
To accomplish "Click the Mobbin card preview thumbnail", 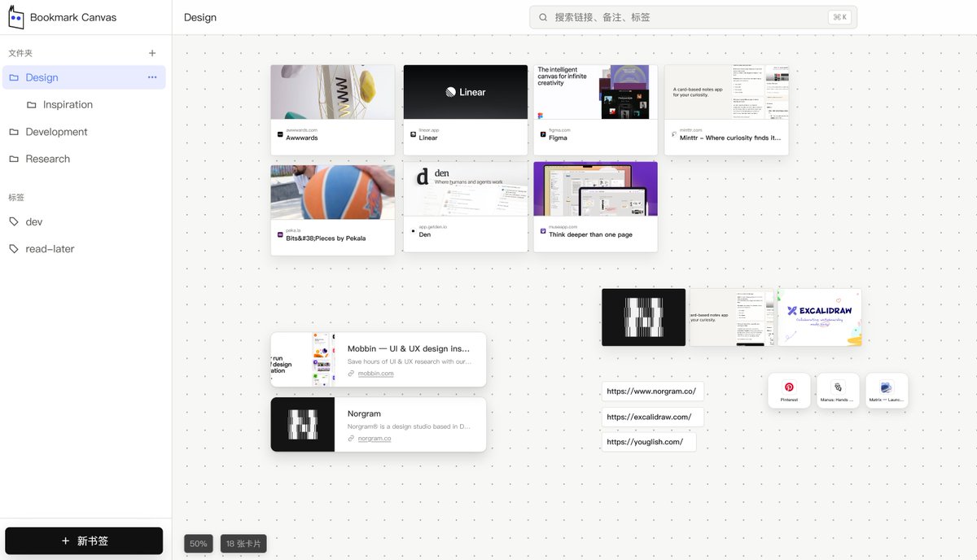I will click(x=303, y=360).
